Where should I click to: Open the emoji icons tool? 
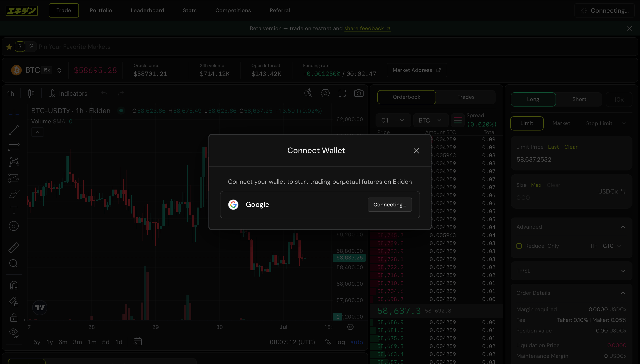[14, 226]
